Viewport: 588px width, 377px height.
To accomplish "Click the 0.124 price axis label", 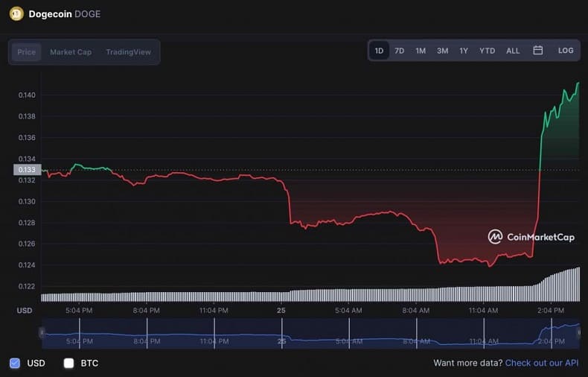I will click(27, 265).
